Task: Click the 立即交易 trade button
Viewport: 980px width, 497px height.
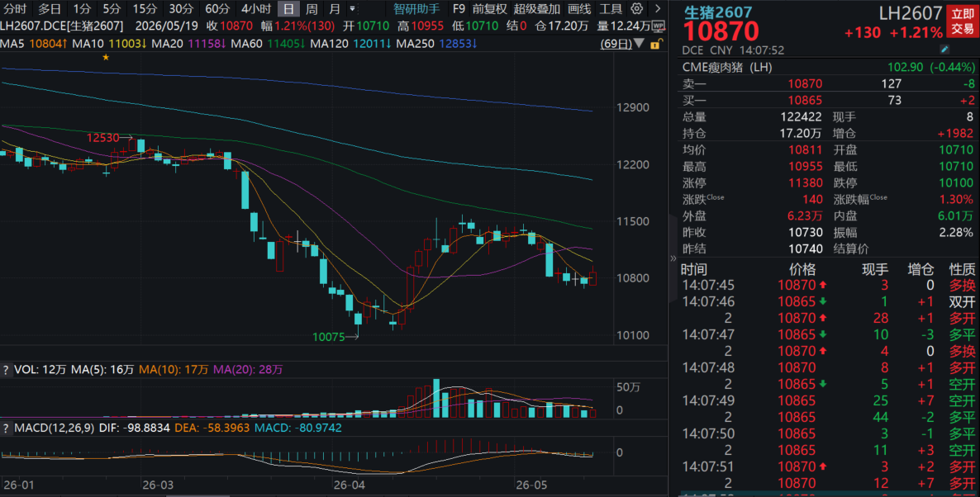Action: click(x=962, y=21)
